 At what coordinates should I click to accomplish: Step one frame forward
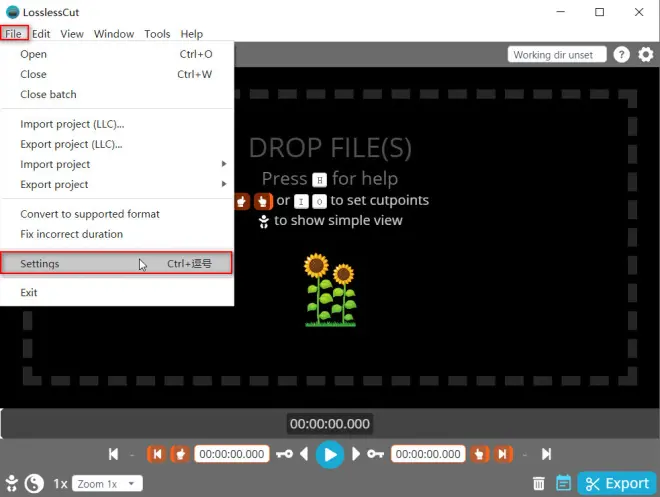[x=356, y=454]
